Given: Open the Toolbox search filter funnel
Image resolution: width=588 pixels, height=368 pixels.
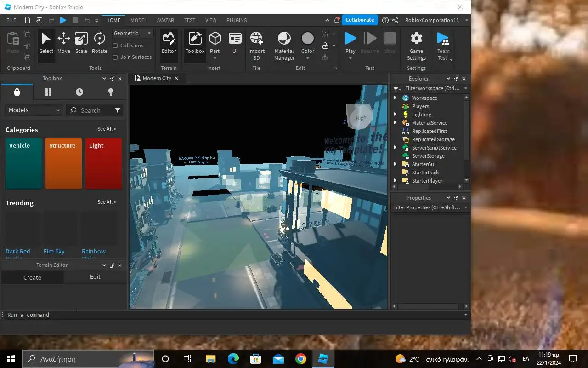Looking at the screenshot, I should [x=118, y=110].
